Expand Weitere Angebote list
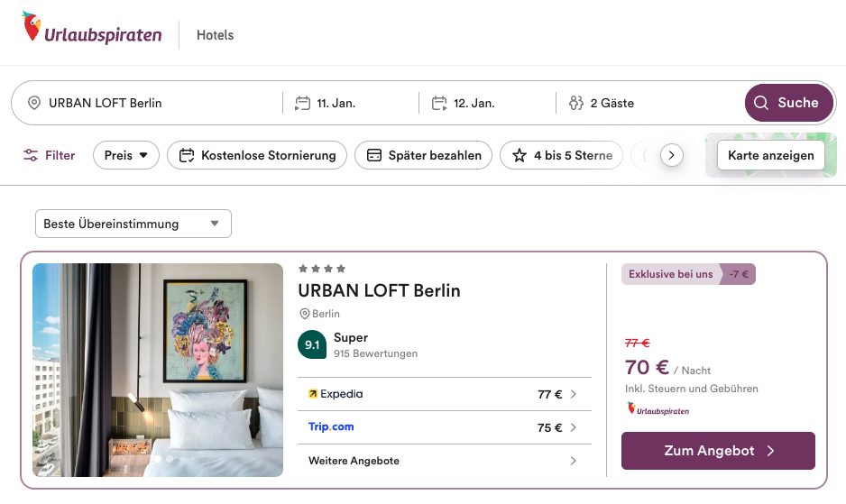 pos(444,461)
